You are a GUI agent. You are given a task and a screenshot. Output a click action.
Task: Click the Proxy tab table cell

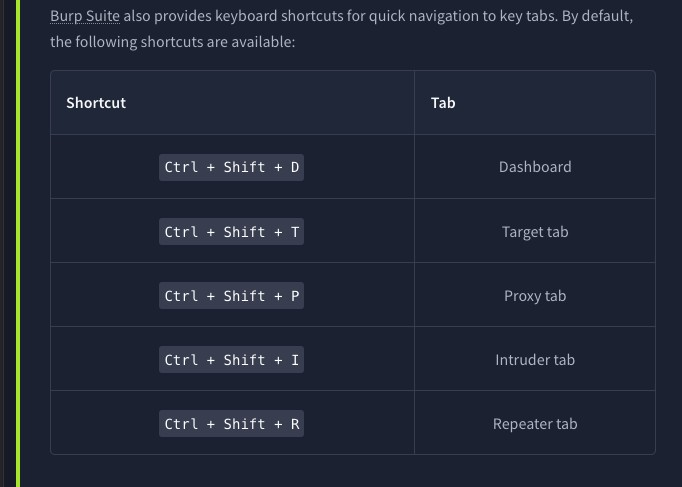click(535, 296)
